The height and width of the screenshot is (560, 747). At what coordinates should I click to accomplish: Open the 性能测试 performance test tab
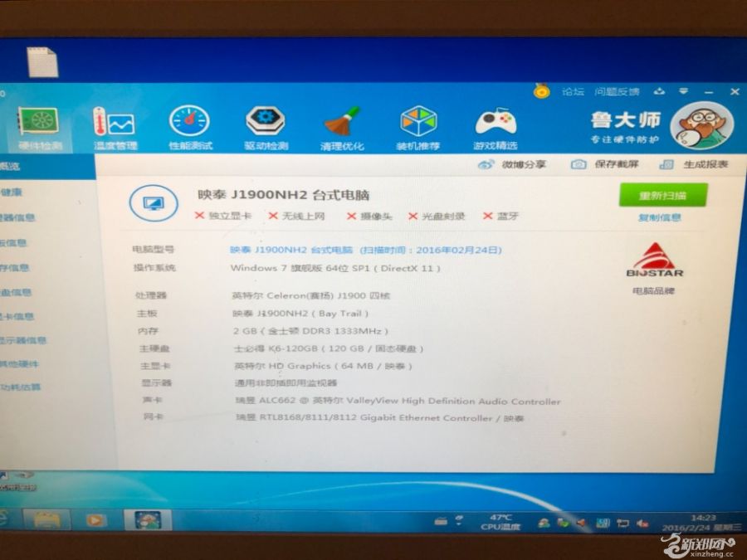tap(190, 128)
